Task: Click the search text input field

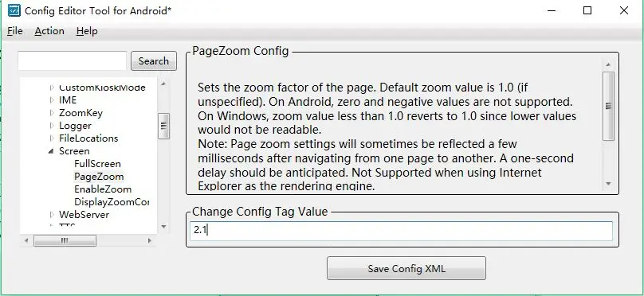Action: pyautogui.click(x=72, y=60)
